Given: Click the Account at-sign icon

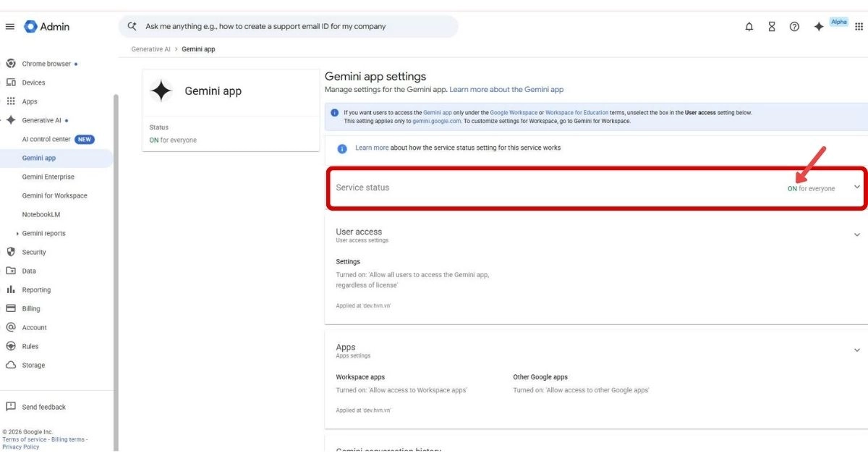Looking at the screenshot, I should click(x=11, y=327).
